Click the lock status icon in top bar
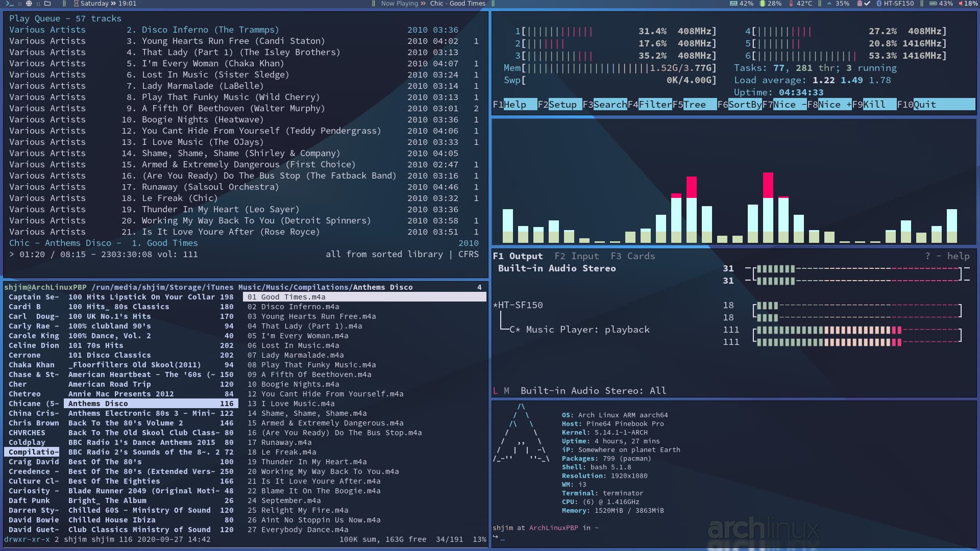The image size is (980, 551). tap(860, 4)
